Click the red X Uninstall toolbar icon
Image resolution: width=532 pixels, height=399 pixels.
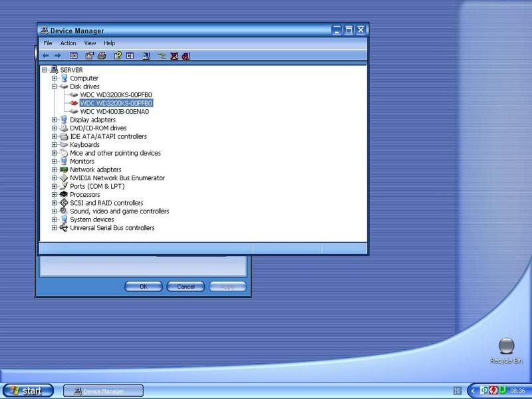pyautogui.click(x=174, y=56)
